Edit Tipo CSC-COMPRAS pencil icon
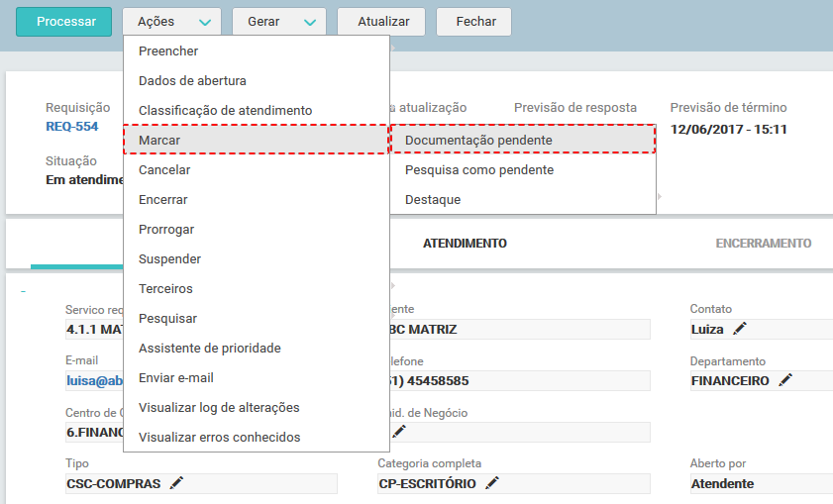Viewport: 833px width, 504px height. 176,483
